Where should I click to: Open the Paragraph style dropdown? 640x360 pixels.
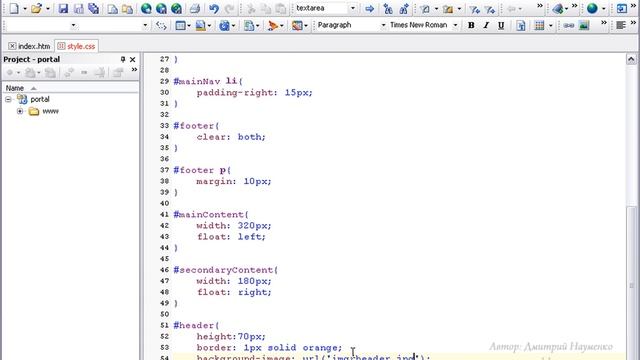point(383,25)
